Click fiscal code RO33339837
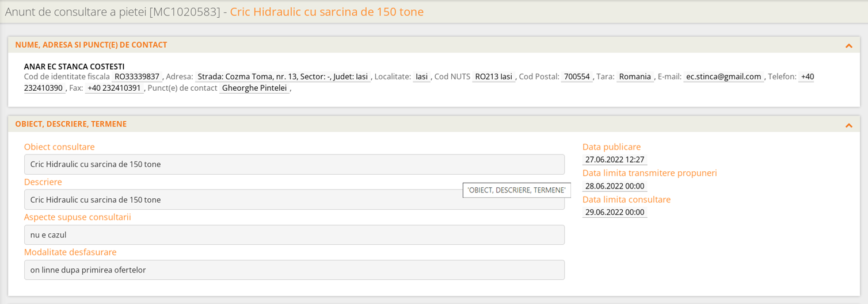This screenshot has width=868, height=304. click(x=137, y=76)
